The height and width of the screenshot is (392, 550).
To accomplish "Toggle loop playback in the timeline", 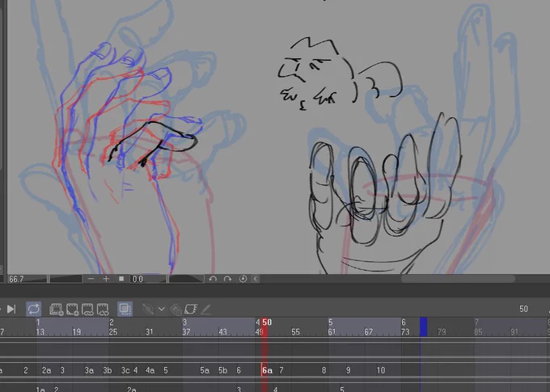I will [34, 309].
